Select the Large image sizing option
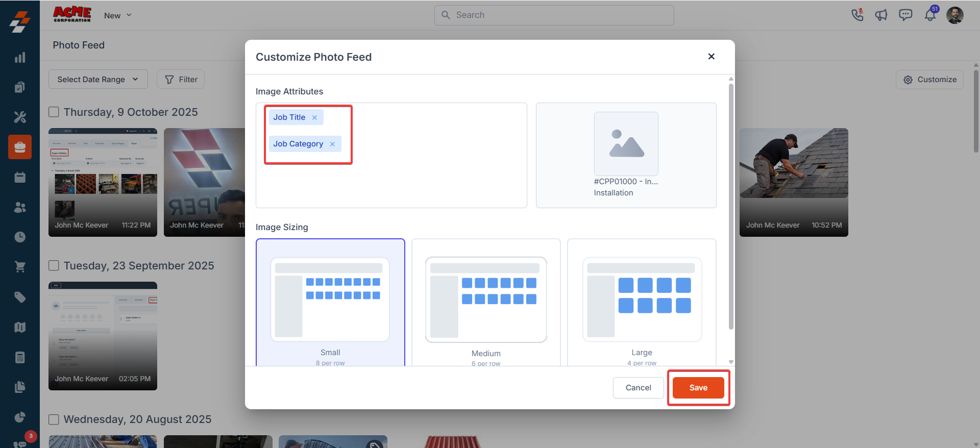Screen dimensions: 980x448 click(642, 303)
